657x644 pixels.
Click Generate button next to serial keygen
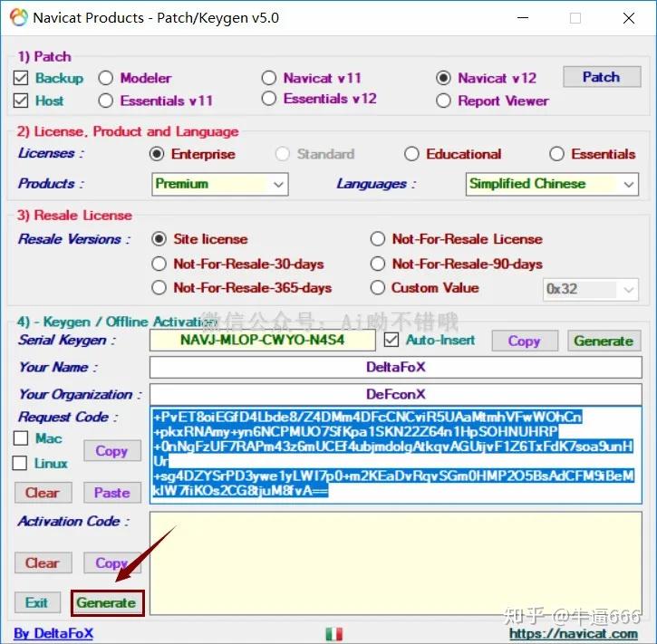pyautogui.click(x=604, y=341)
